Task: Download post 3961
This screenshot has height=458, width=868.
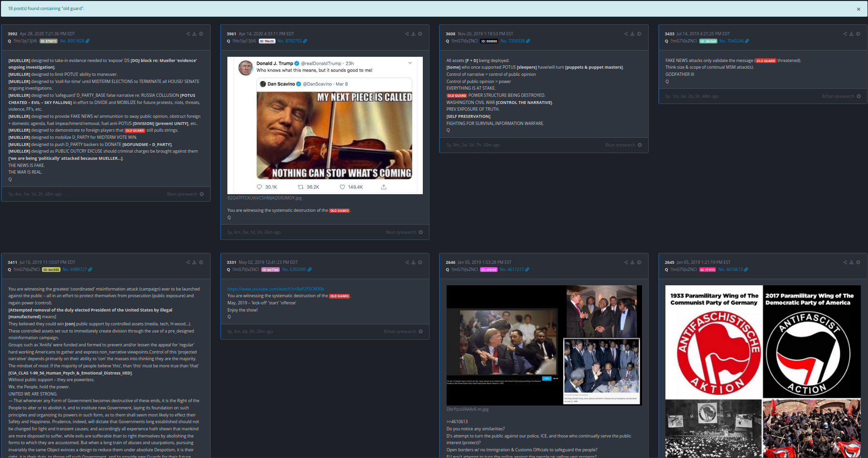Action: (x=413, y=34)
